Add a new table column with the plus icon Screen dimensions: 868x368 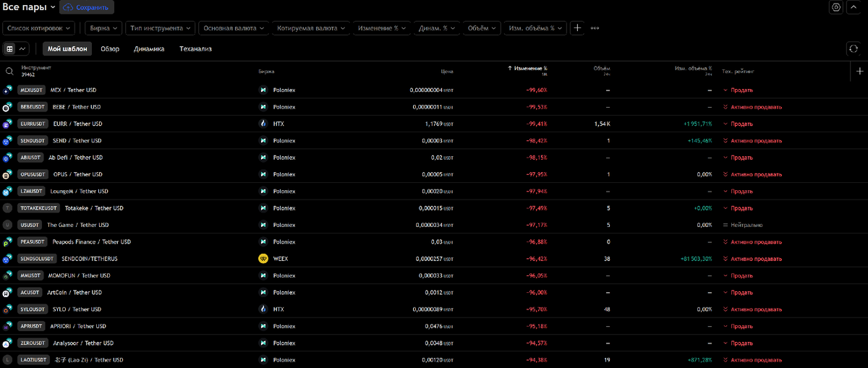pyautogui.click(x=859, y=71)
